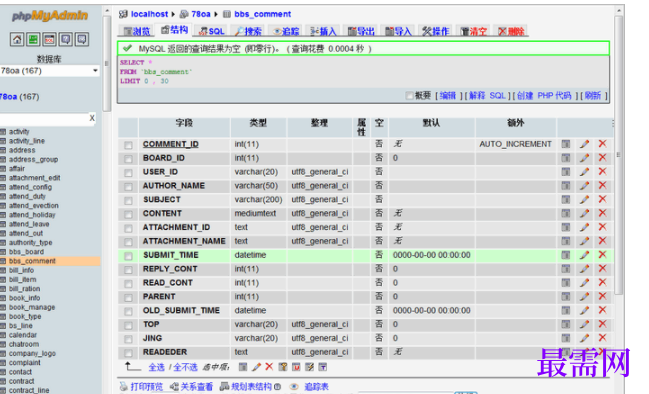Open the 导出 export tab
Image resolution: width=649 pixels, height=394 pixels.
(x=361, y=31)
